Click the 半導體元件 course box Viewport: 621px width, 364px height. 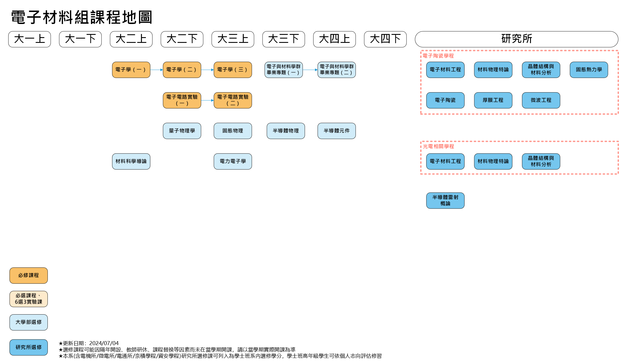click(x=336, y=131)
